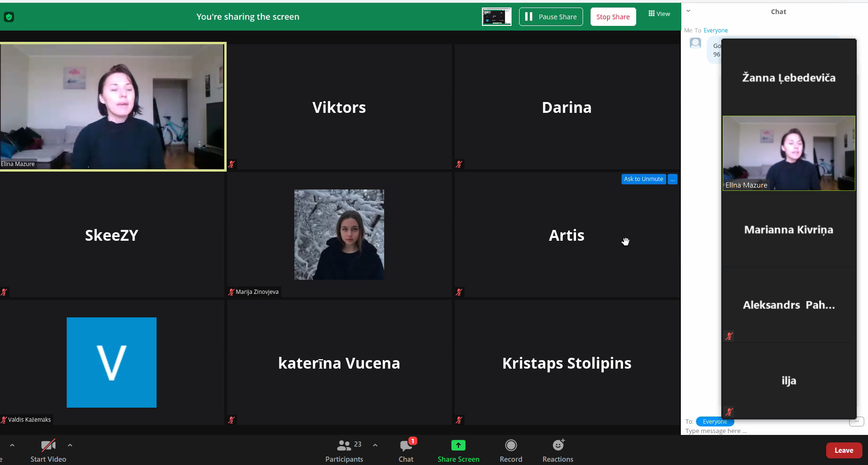This screenshot has width=868, height=465.
Task: Click the green Share Screen icon
Action: pos(458,445)
